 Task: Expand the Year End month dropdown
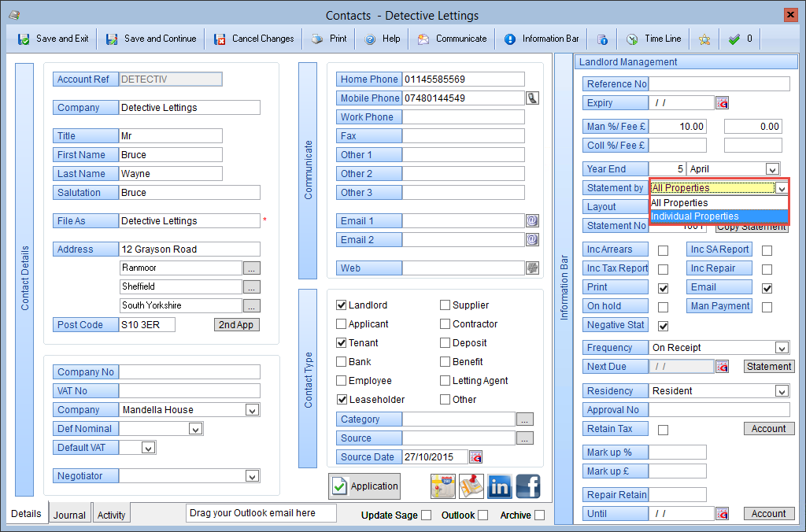coord(772,169)
